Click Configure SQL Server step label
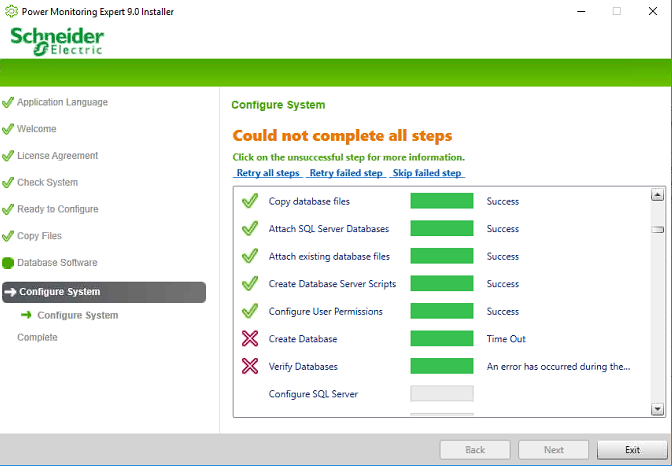 (x=313, y=394)
